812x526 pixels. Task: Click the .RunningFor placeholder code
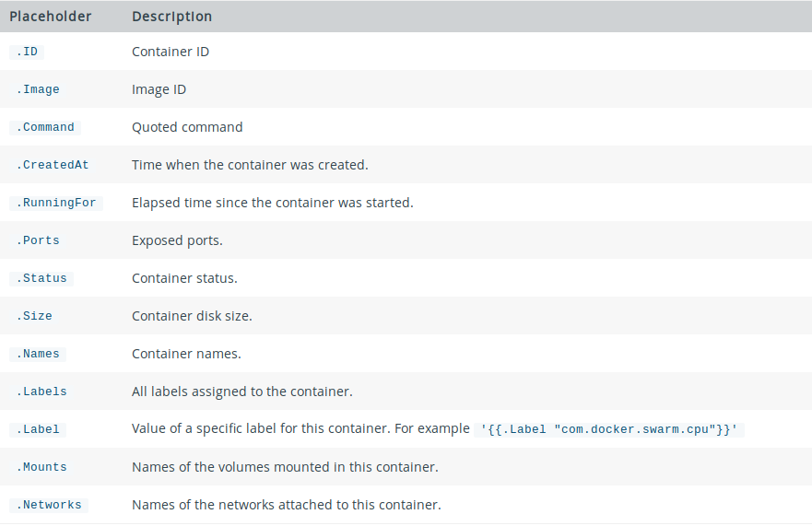(x=56, y=203)
